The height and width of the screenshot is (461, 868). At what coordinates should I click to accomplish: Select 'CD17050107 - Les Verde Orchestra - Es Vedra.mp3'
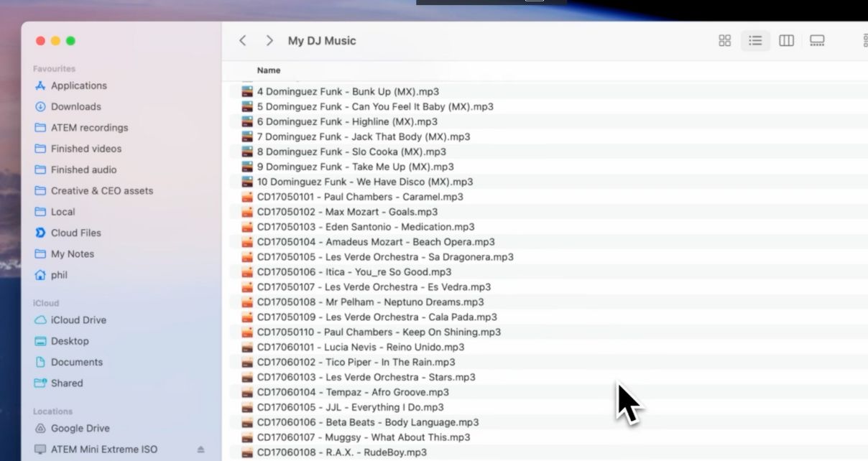click(374, 287)
